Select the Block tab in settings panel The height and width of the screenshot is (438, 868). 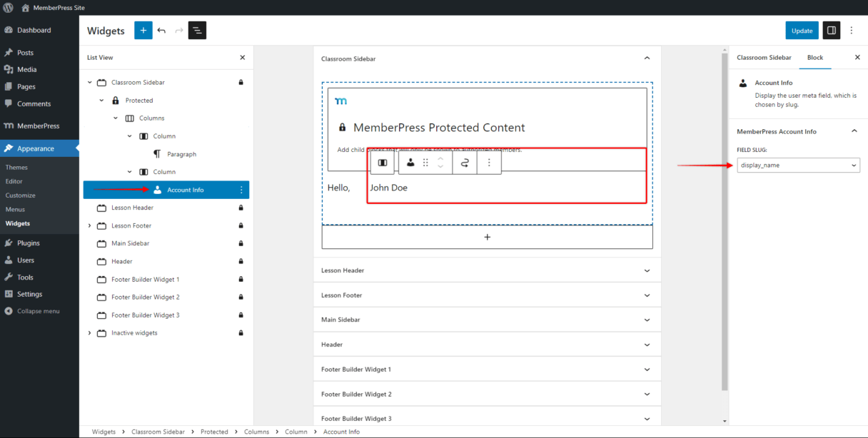pyautogui.click(x=815, y=58)
